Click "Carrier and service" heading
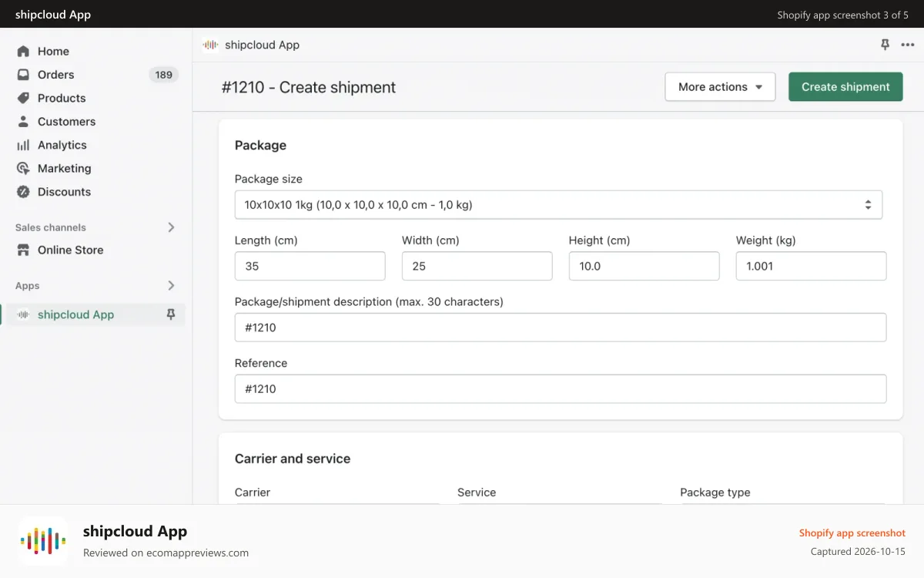The image size is (924, 578). click(x=293, y=459)
